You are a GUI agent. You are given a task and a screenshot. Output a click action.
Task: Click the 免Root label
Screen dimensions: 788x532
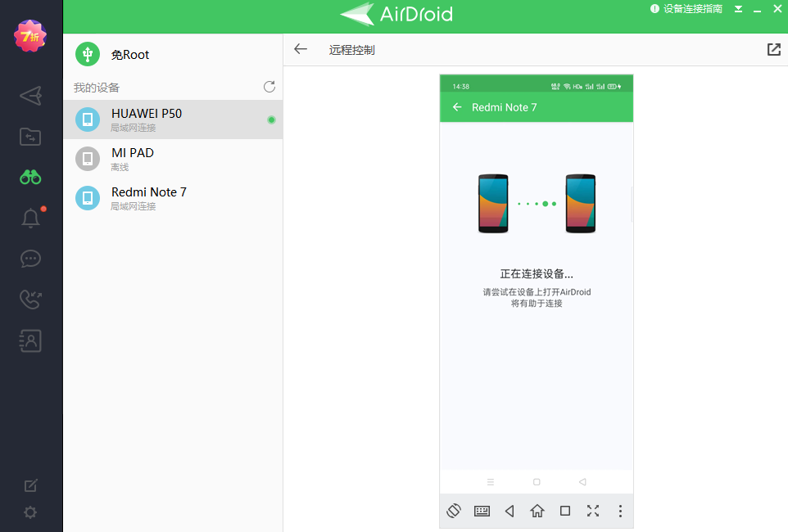pyautogui.click(x=130, y=55)
